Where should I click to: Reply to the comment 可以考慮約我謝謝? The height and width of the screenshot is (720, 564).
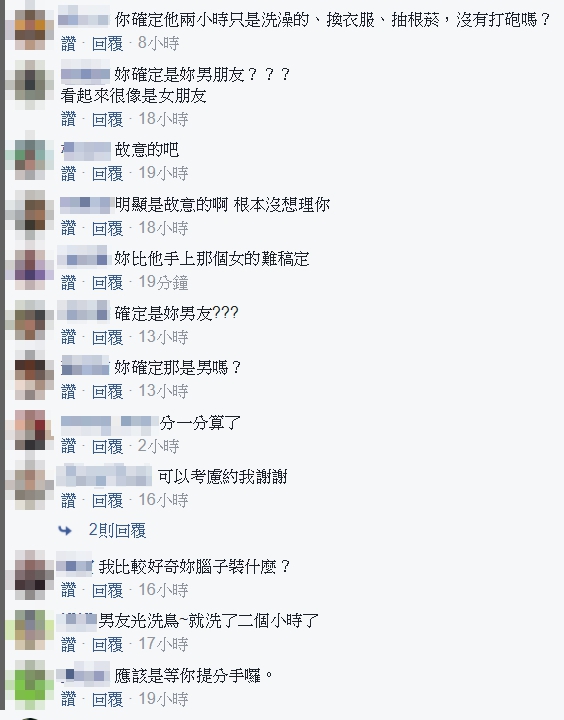point(107,500)
